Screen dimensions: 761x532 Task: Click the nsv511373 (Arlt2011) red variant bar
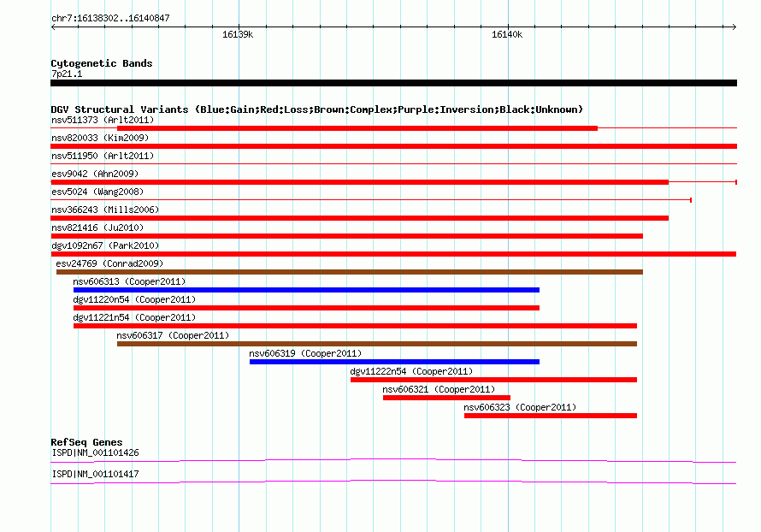pyautogui.click(x=357, y=128)
